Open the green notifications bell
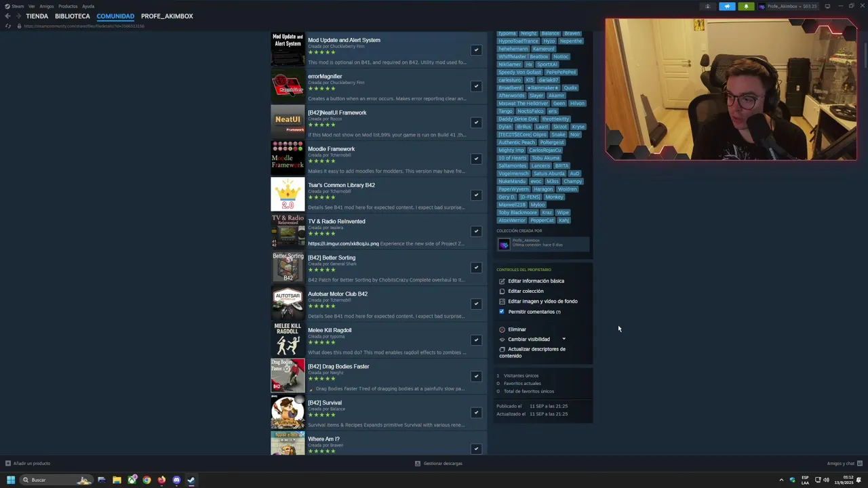 pyautogui.click(x=746, y=6)
